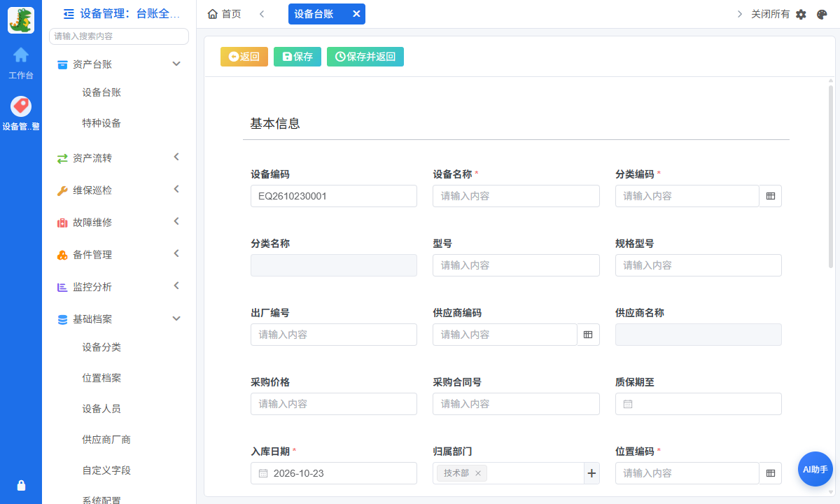The width and height of the screenshot is (840, 504).
Task: Click the 返回 button
Action: (x=244, y=57)
